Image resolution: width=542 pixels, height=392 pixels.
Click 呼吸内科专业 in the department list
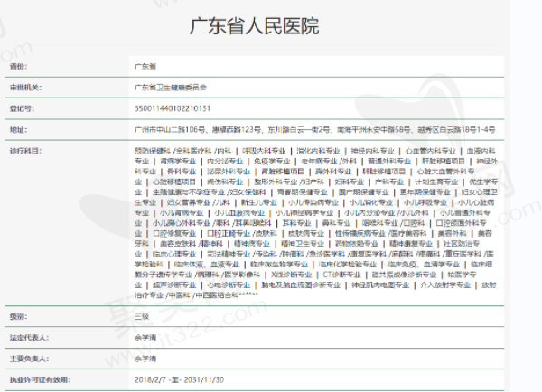click(x=264, y=151)
